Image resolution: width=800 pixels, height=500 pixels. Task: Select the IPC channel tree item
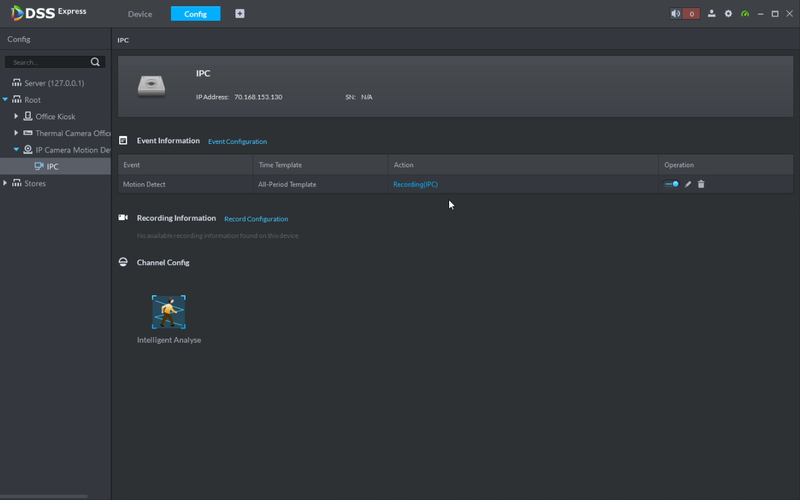(x=55, y=166)
